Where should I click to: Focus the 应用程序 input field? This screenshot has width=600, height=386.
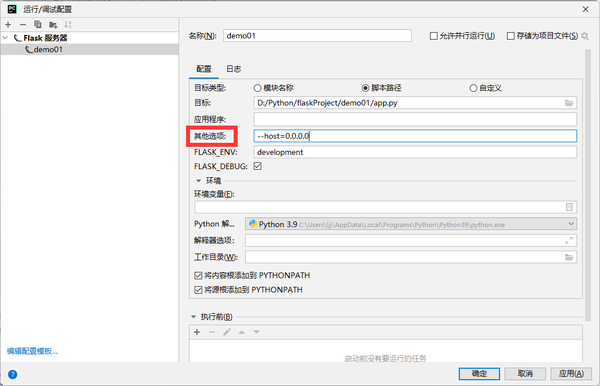pyautogui.click(x=415, y=119)
